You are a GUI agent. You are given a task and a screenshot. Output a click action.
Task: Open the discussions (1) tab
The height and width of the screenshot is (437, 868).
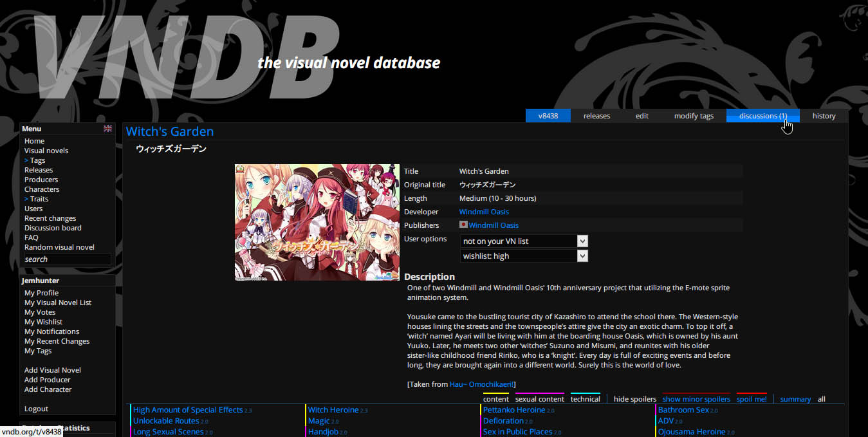pos(762,115)
